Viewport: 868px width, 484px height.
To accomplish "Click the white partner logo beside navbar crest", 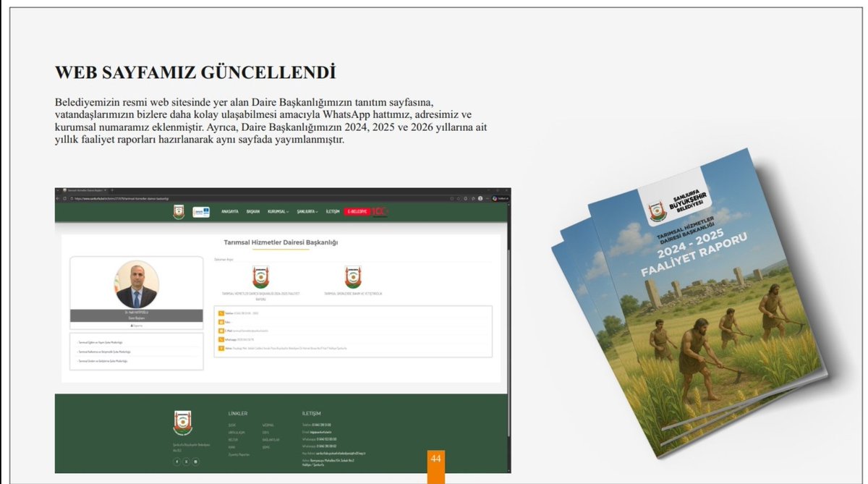I will pos(201,212).
